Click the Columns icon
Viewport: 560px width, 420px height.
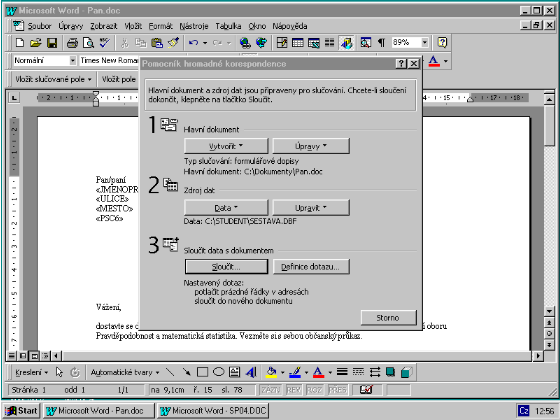pyautogui.click(x=329, y=43)
